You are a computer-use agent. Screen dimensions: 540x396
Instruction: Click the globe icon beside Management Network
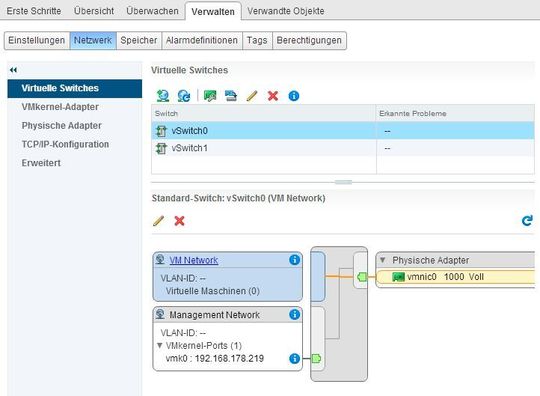point(160,314)
